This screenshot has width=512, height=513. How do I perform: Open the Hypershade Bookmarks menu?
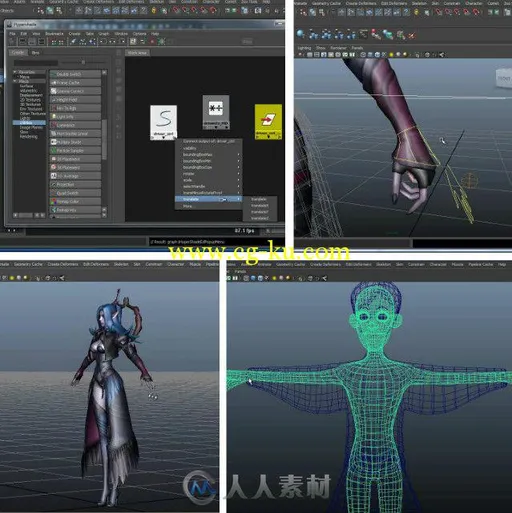(x=54, y=34)
